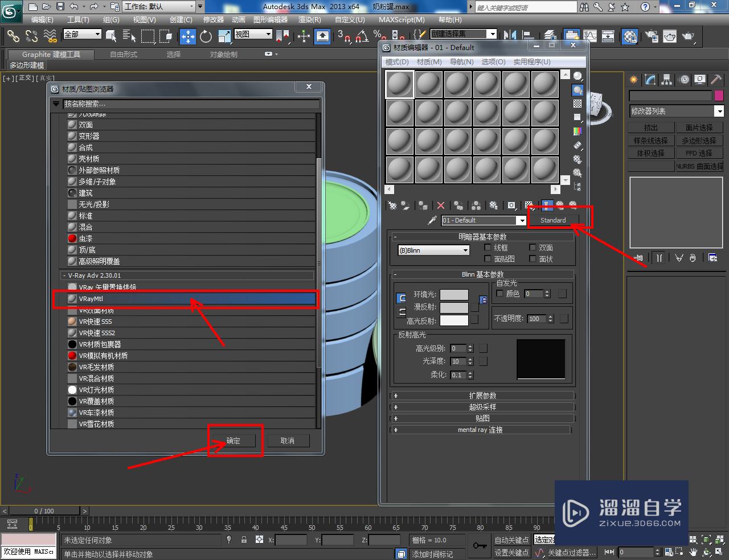Image resolution: width=729 pixels, height=560 pixels.
Task: Tick the 颜色 self-illumination color checkbox
Action: click(x=499, y=294)
